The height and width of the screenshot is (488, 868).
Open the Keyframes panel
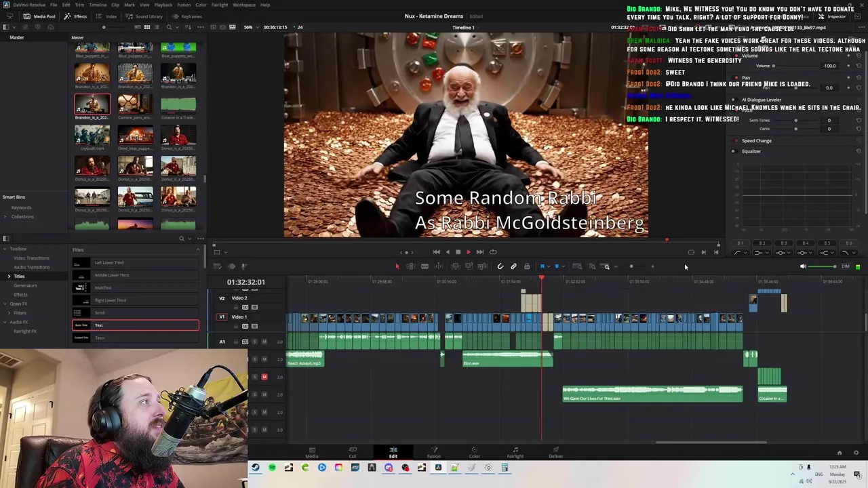(x=187, y=16)
